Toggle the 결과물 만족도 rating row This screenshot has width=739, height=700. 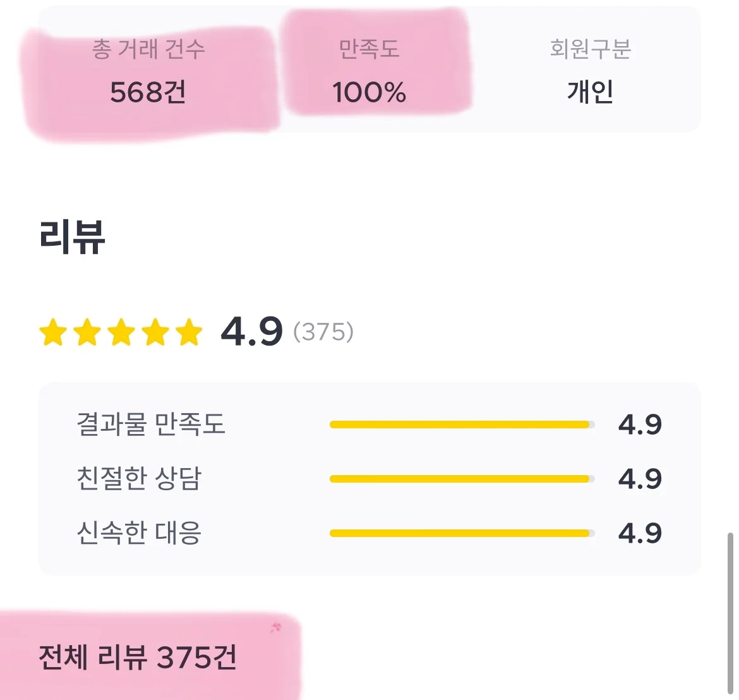369,425
